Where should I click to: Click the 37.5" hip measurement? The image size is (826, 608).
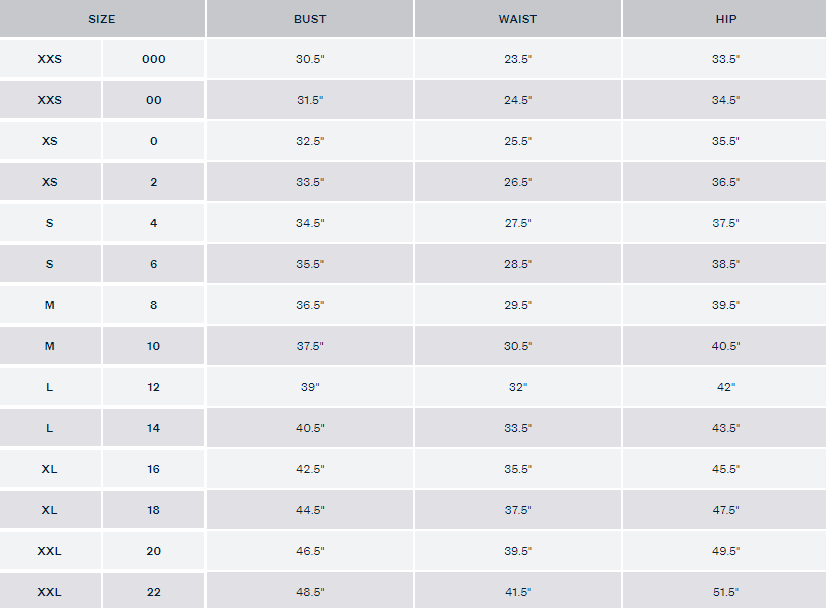725,223
